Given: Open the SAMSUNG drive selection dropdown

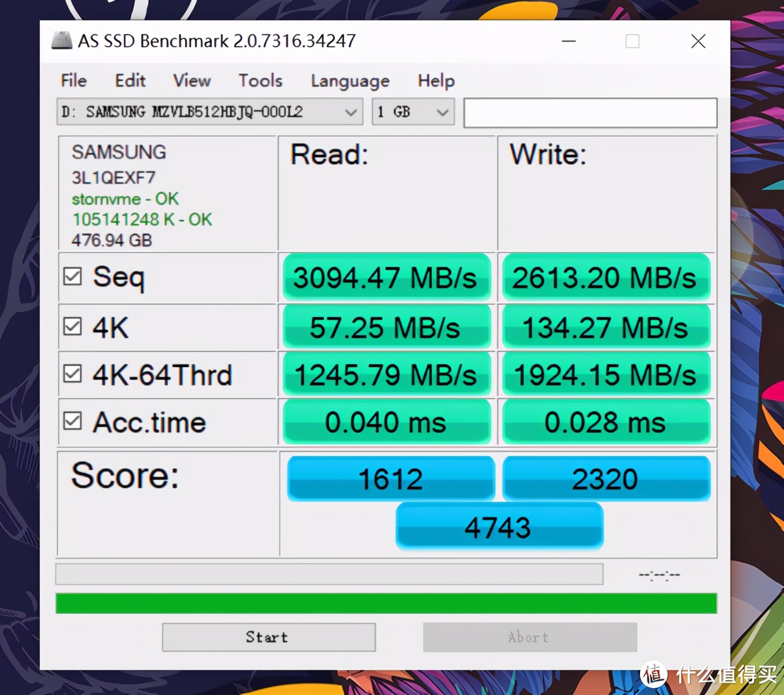Looking at the screenshot, I should tap(210, 112).
